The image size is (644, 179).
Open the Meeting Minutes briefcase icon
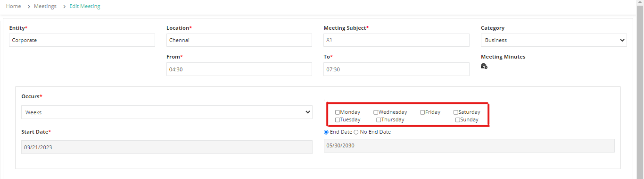[484, 67]
